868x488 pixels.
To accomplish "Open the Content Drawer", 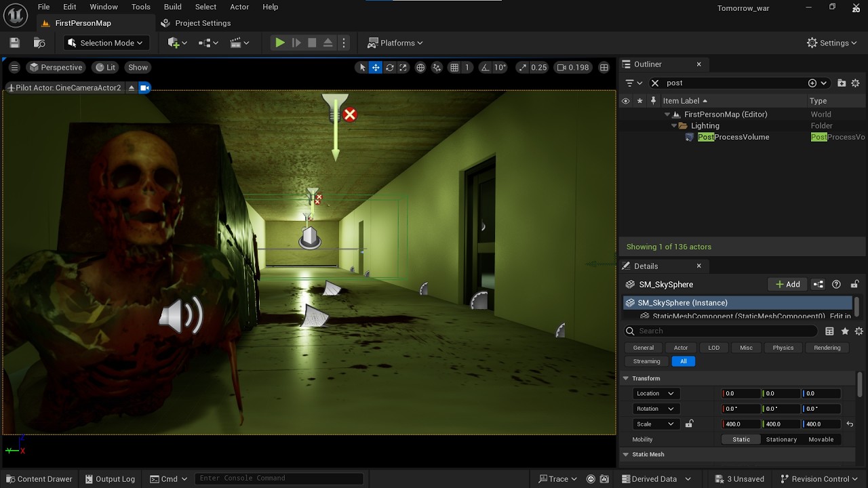I will click(39, 479).
